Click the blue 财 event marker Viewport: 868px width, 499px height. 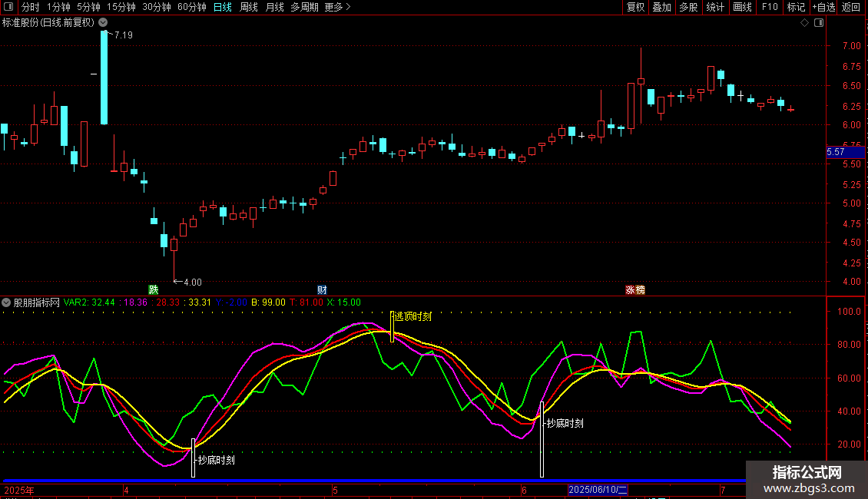(322, 290)
